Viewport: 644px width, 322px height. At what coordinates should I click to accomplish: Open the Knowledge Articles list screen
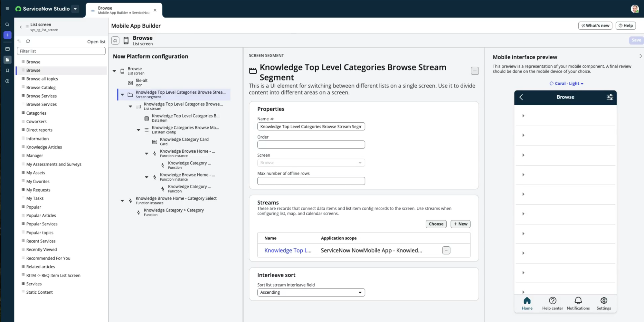pyautogui.click(x=44, y=147)
